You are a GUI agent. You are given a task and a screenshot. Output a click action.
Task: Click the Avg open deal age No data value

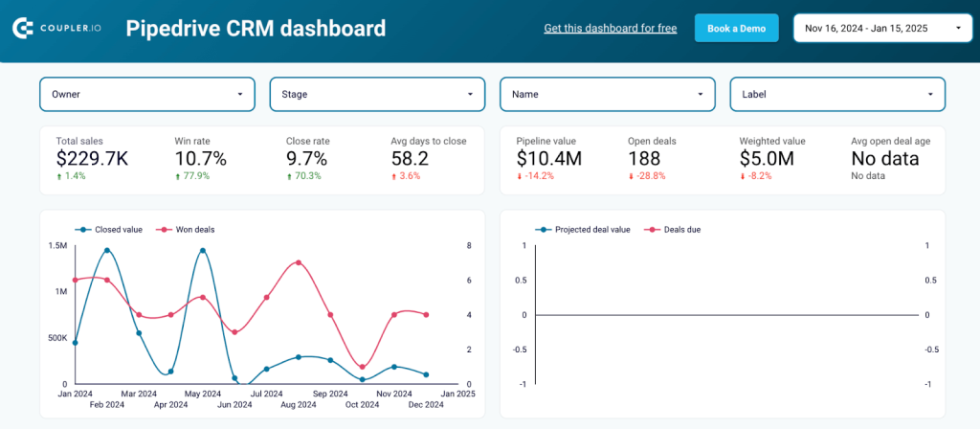[885, 159]
